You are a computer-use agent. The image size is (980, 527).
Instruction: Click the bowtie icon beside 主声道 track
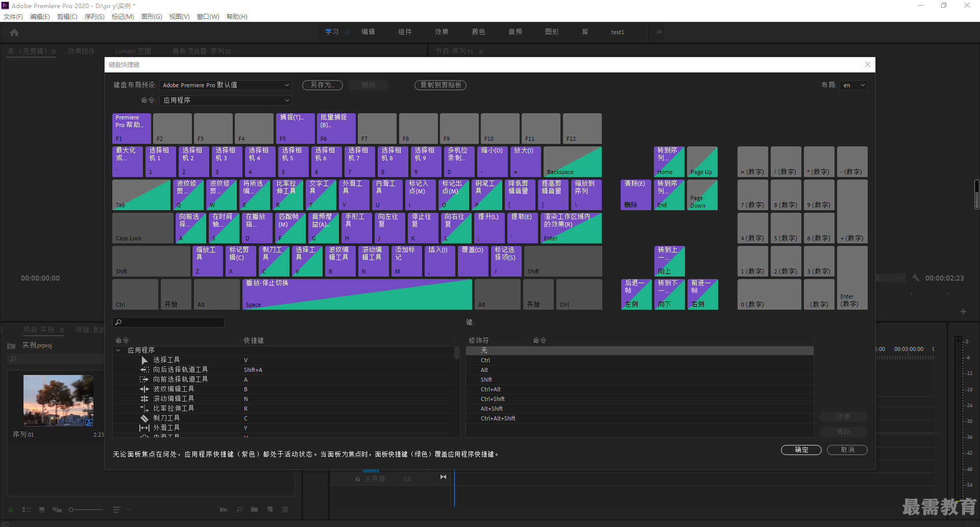(x=443, y=477)
